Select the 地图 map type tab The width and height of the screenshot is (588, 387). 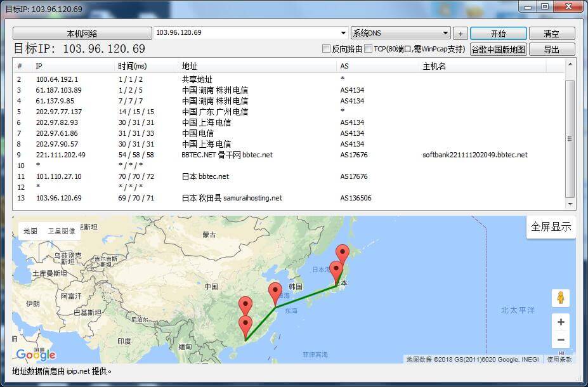pyautogui.click(x=30, y=231)
